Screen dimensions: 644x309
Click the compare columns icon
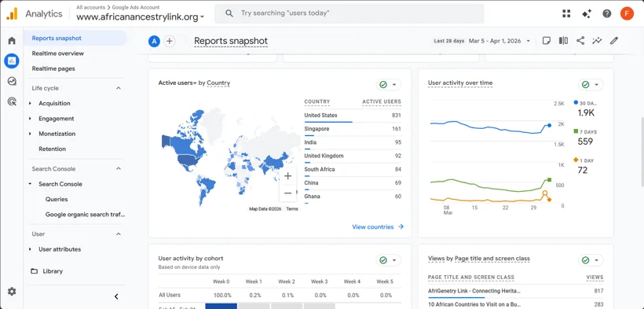(x=563, y=41)
